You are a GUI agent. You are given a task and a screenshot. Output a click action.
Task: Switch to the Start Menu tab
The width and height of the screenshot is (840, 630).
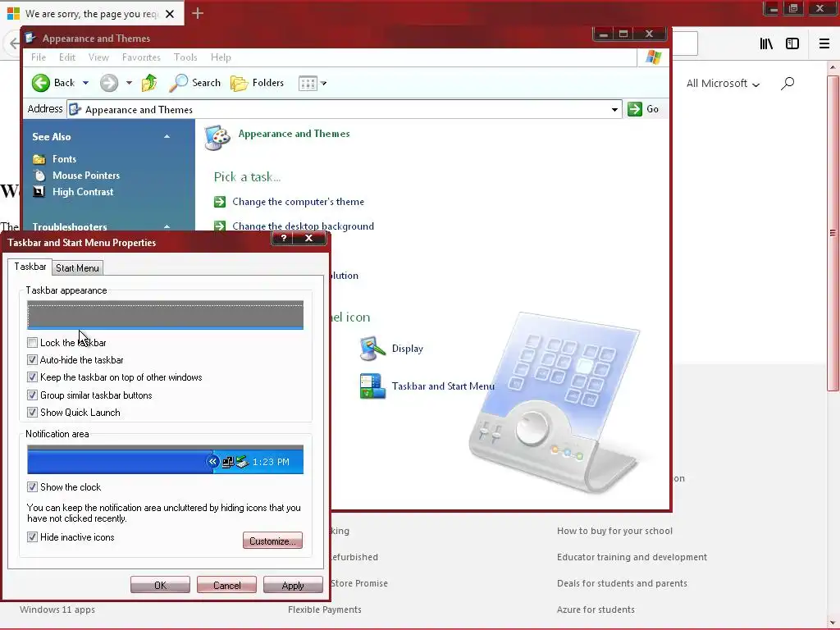click(77, 268)
